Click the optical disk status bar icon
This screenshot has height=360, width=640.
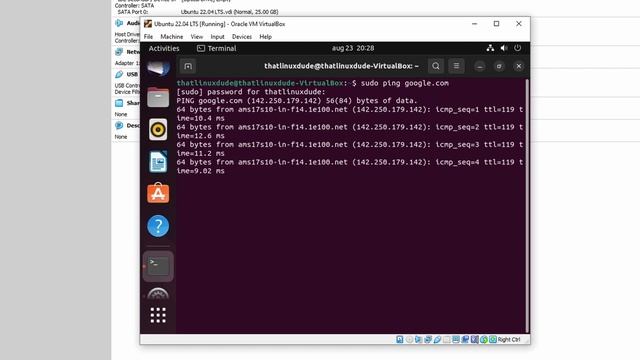409,340
